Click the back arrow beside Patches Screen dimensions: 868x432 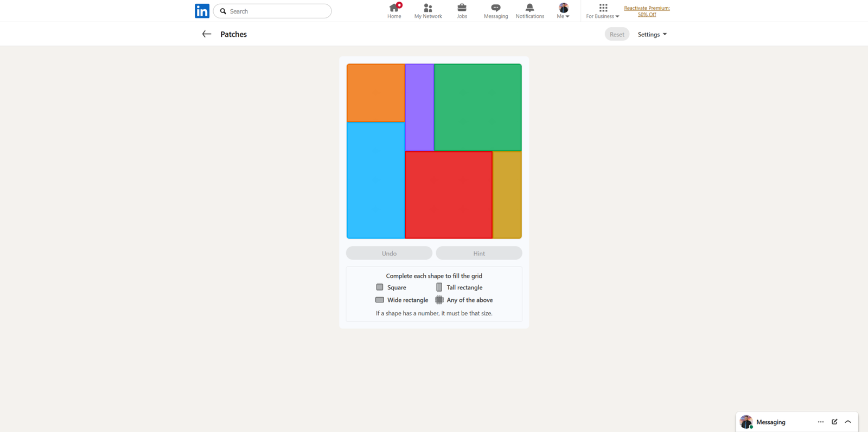pyautogui.click(x=206, y=34)
